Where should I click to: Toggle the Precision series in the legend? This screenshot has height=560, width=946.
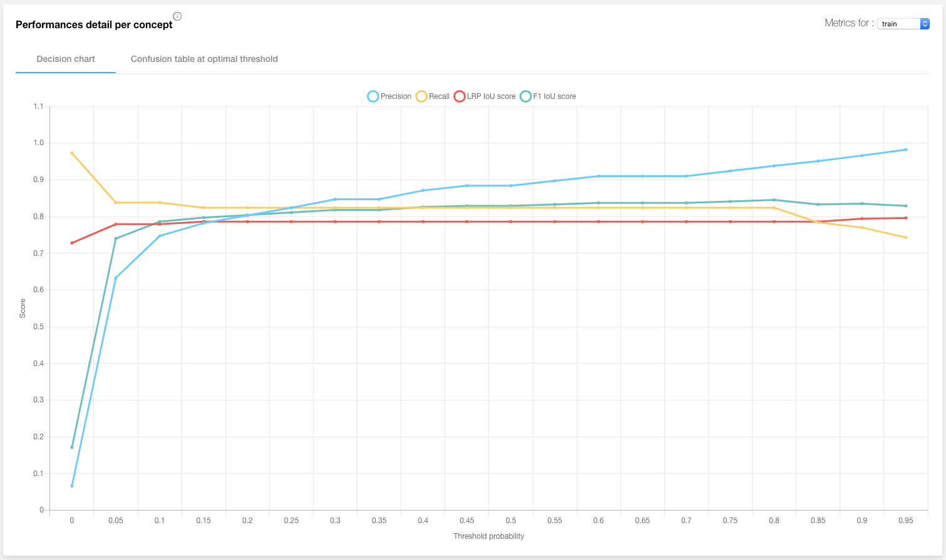coord(389,96)
